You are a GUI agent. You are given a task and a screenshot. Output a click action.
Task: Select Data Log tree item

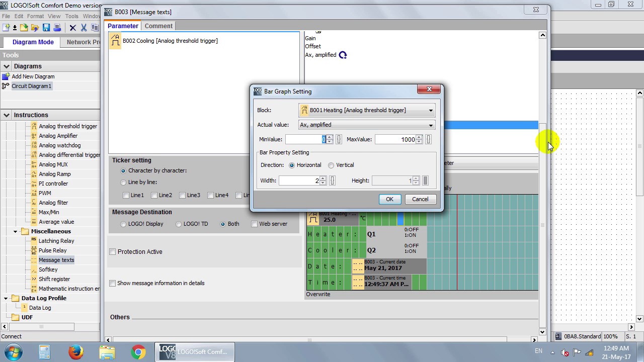(x=40, y=308)
